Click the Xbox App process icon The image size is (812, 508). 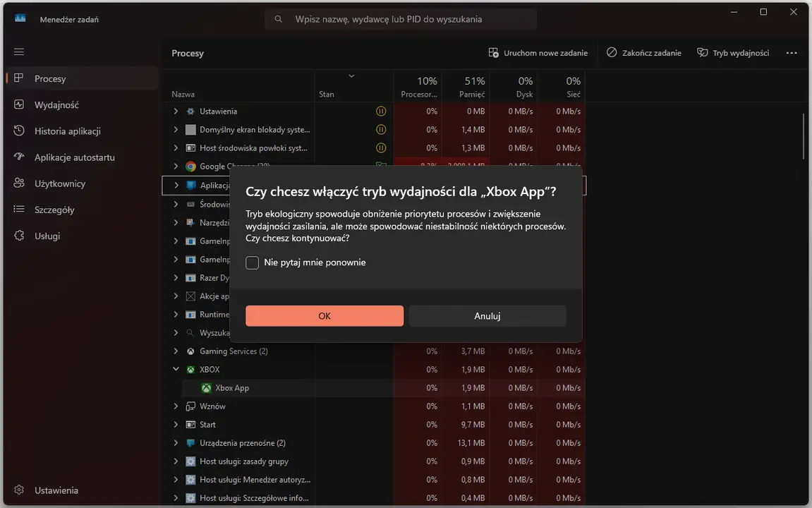(x=206, y=388)
